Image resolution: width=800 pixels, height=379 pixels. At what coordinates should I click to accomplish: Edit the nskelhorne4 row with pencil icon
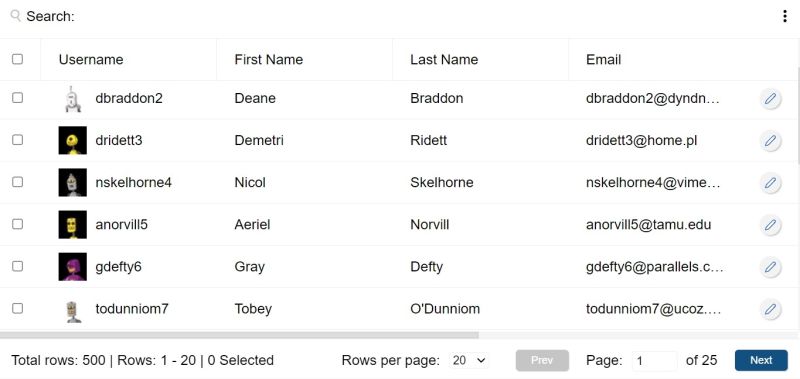[x=770, y=183]
